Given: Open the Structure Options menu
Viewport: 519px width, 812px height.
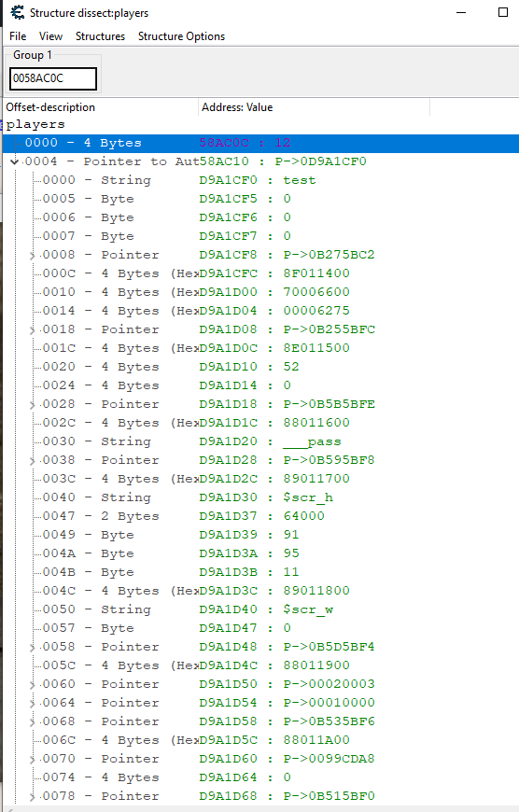Looking at the screenshot, I should 181,36.
